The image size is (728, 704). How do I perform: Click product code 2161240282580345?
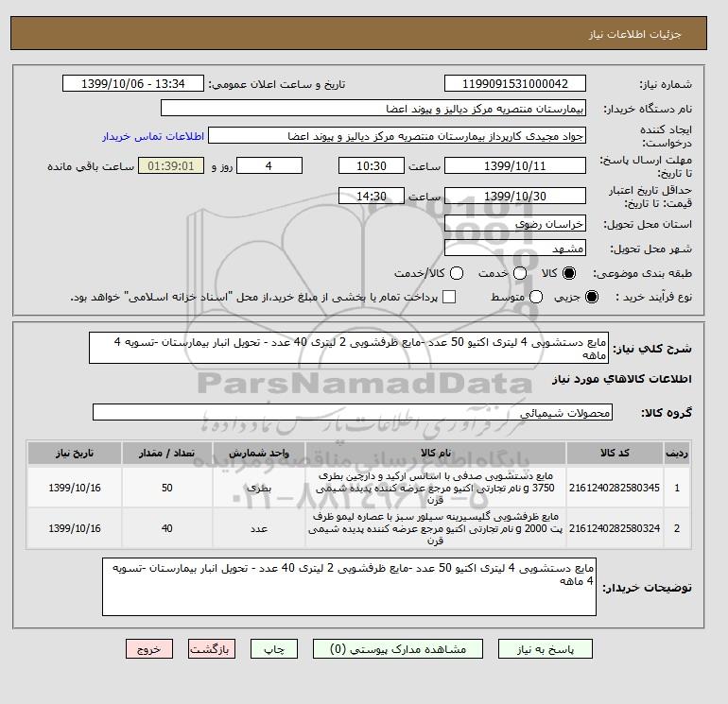[x=615, y=488]
